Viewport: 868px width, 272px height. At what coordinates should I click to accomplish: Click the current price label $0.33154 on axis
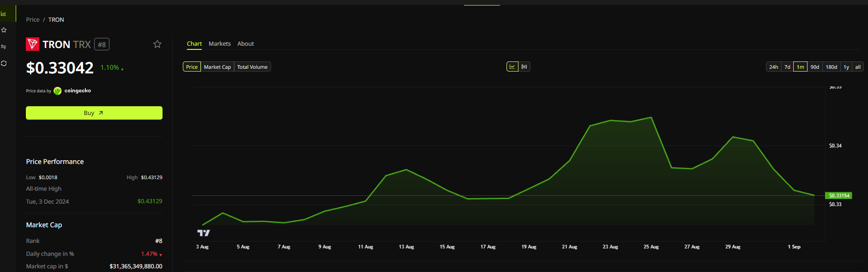tap(839, 196)
